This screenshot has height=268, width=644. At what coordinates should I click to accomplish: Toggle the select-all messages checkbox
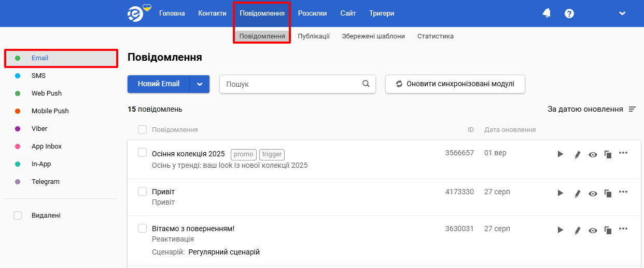pyautogui.click(x=142, y=129)
